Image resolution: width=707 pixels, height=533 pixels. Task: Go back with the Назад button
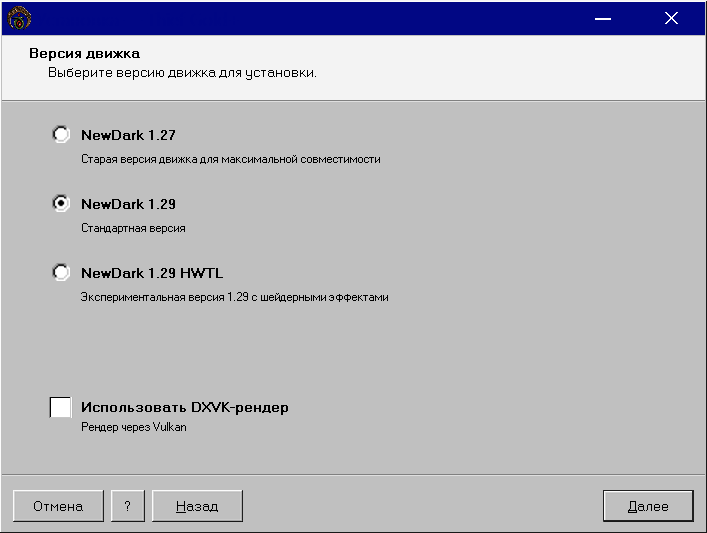point(197,506)
